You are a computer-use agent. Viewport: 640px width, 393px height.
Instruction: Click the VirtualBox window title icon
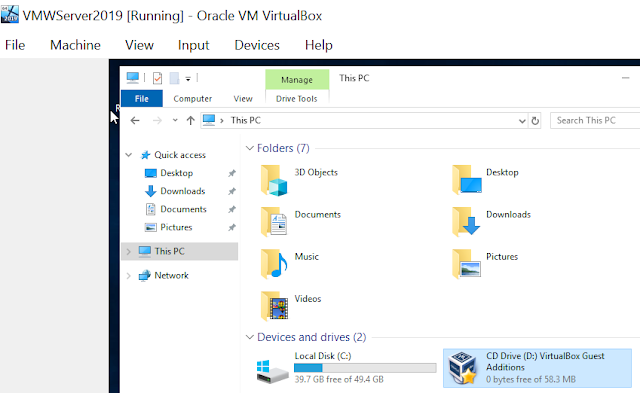[x=10, y=15]
